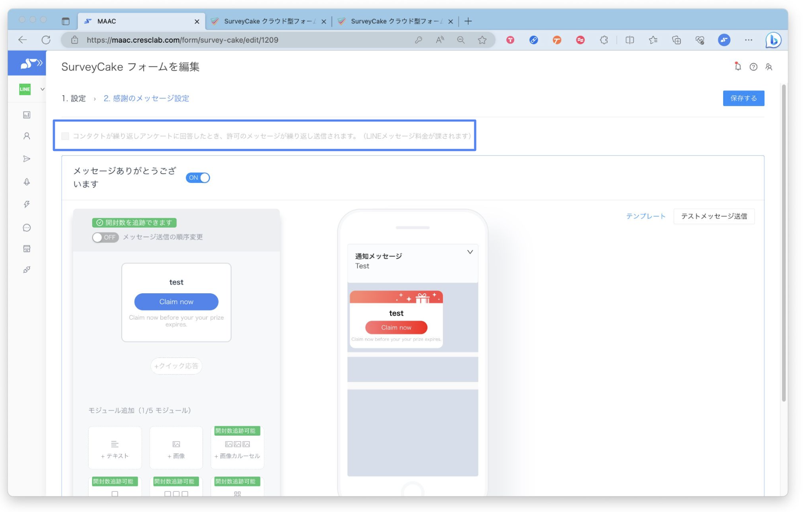Image resolution: width=812 pixels, height=512 pixels.
Task: Go to step 2 感謝のメッセージ設定
Action: [146, 98]
